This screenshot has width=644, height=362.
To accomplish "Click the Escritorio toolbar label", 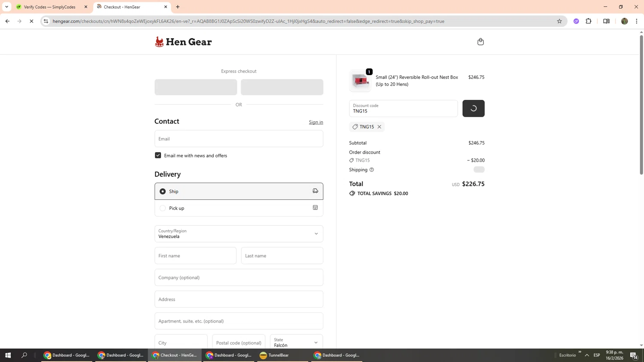I will click(568, 355).
